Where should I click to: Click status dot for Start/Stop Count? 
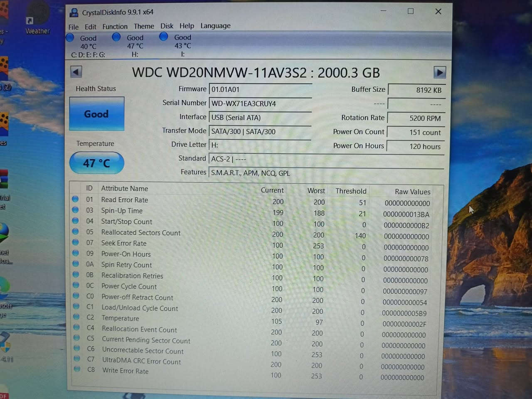coord(75,221)
